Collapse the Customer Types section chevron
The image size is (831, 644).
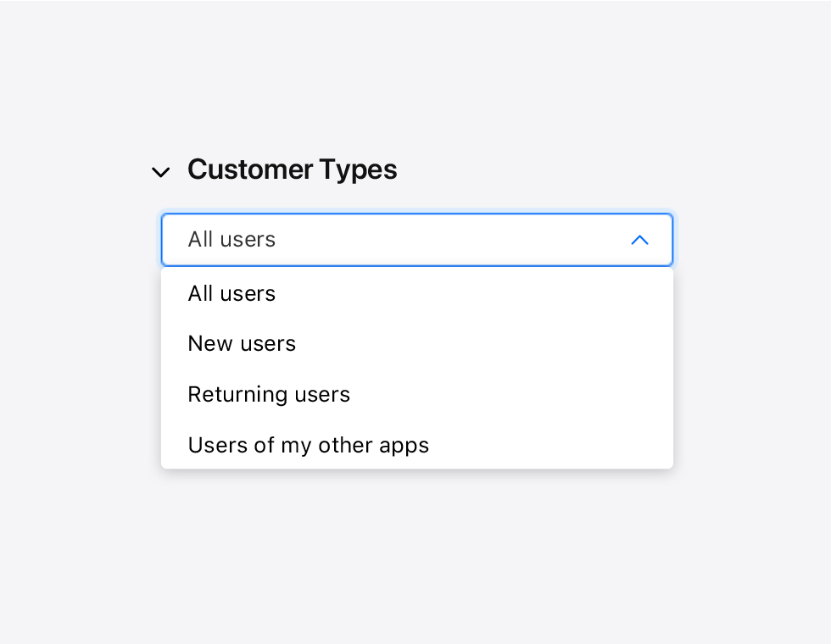(x=160, y=172)
